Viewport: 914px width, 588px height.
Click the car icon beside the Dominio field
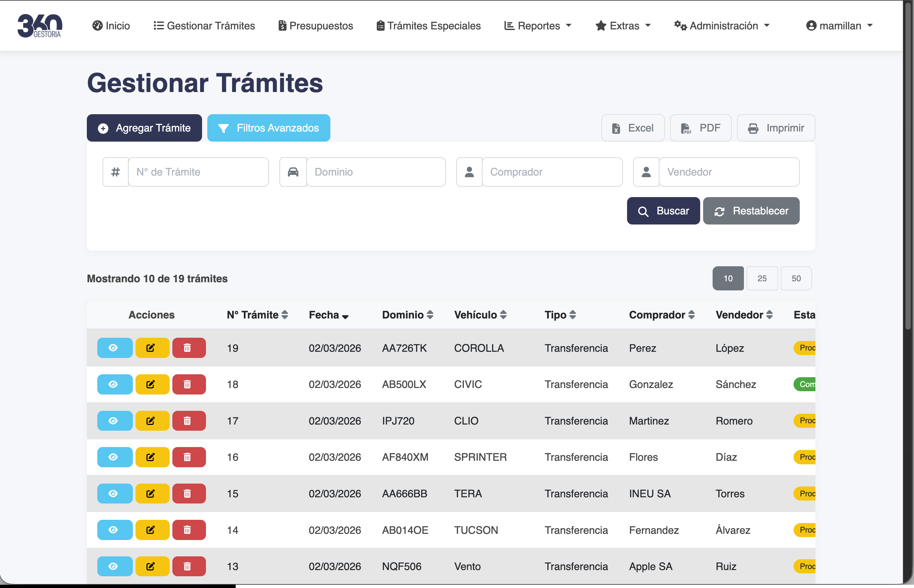click(x=292, y=172)
